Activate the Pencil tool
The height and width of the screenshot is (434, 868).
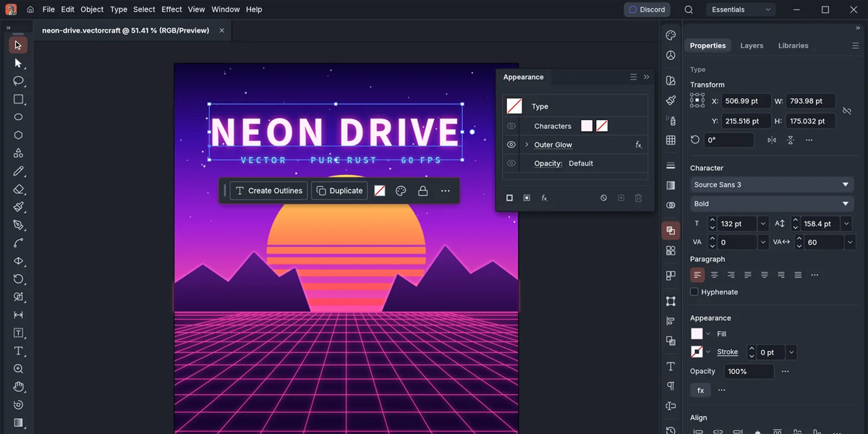pyautogui.click(x=18, y=171)
